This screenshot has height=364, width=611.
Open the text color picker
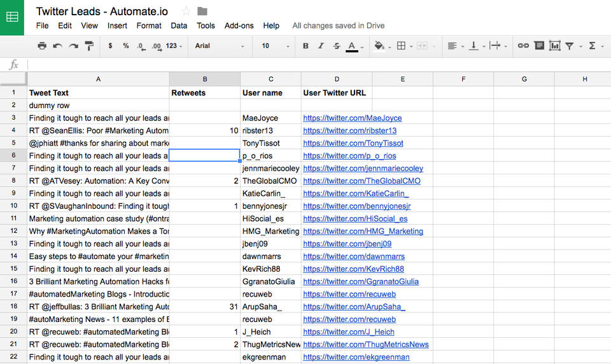click(353, 46)
